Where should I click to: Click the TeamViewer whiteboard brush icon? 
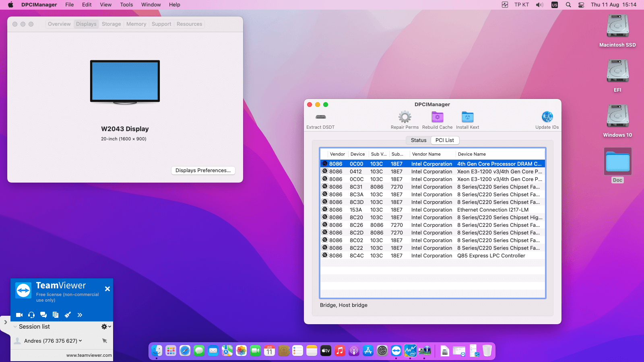[68, 315]
